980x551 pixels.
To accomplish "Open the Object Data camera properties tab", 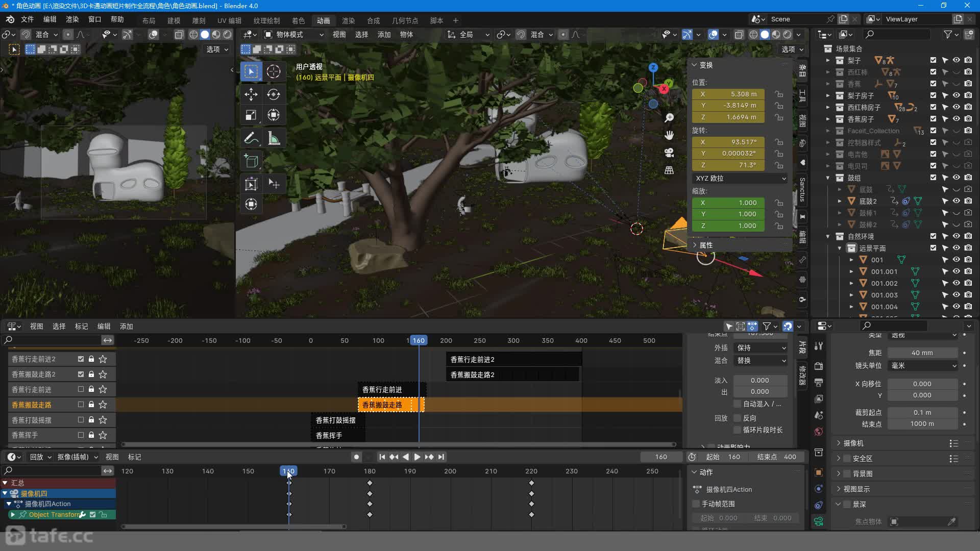I will [x=819, y=521].
